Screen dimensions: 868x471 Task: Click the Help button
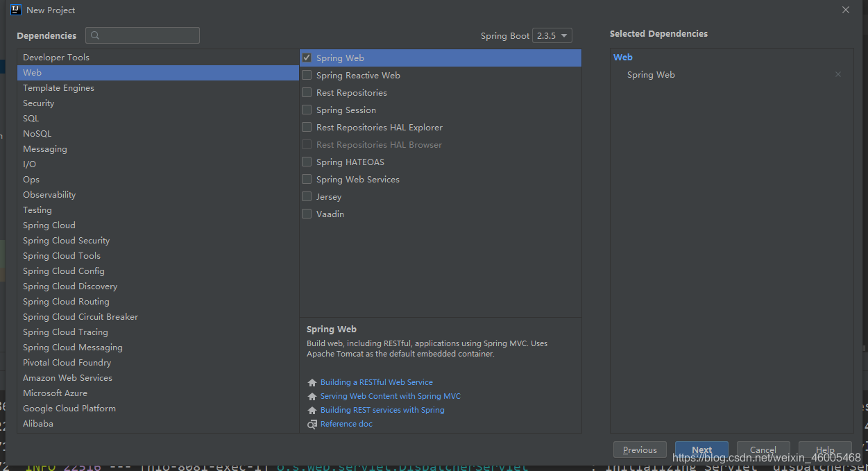point(825,449)
